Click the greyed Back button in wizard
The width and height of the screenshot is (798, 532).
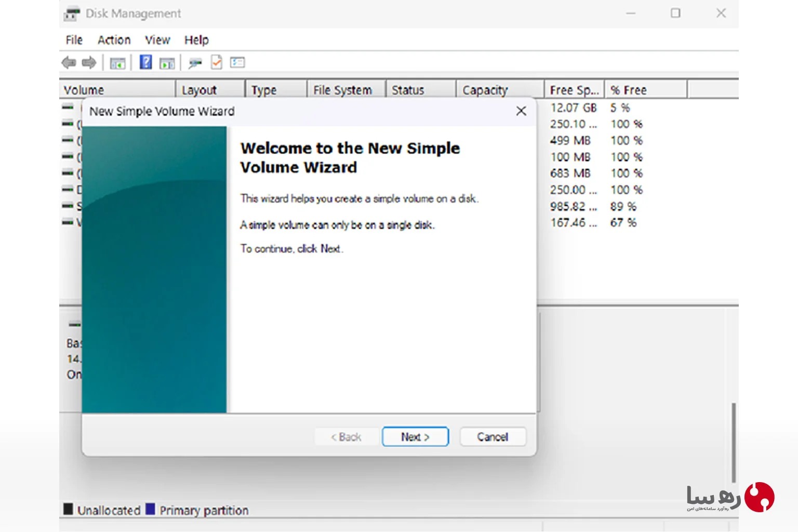[x=346, y=437]
